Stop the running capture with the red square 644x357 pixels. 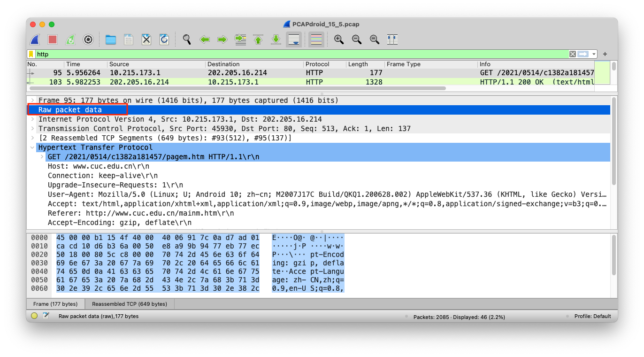tap(53, 39)
